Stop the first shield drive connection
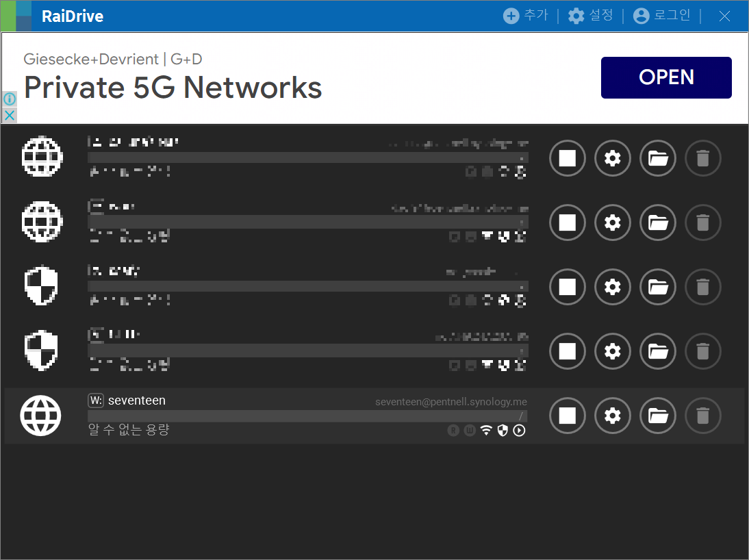Screen dimensions: 749x560 click(568, 287)
